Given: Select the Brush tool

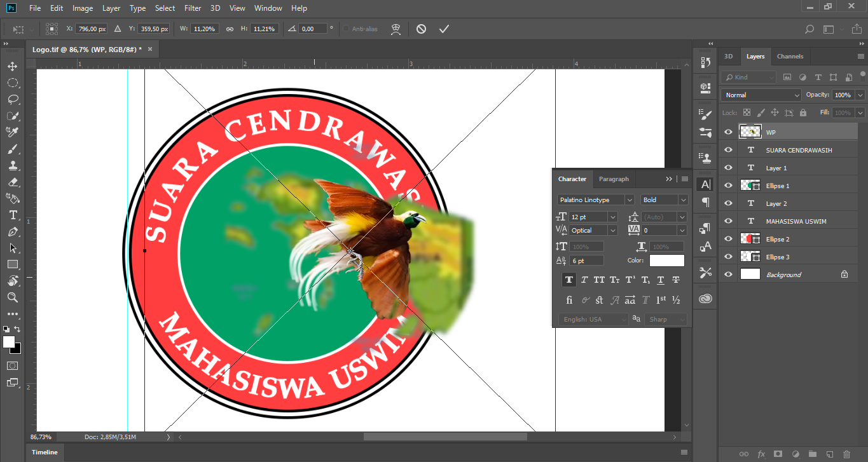Looking at the screenshot, I should click(x=13, y=149).
